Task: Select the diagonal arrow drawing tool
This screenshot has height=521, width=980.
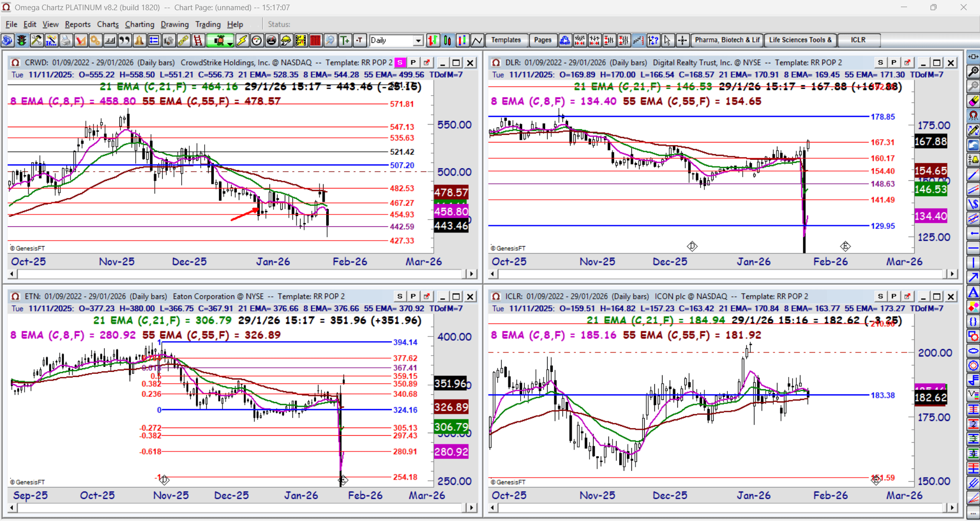Action: coord(973,278)
